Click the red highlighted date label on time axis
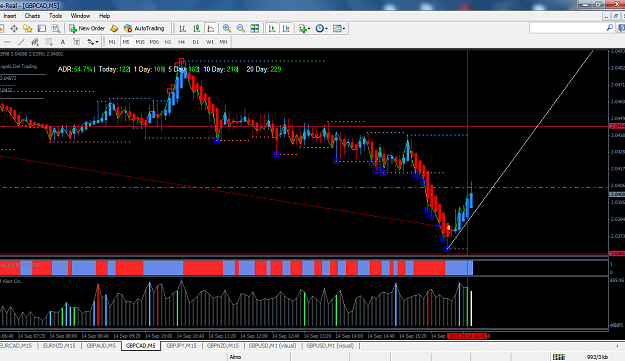625x361 pixels. tap(467, 336)
